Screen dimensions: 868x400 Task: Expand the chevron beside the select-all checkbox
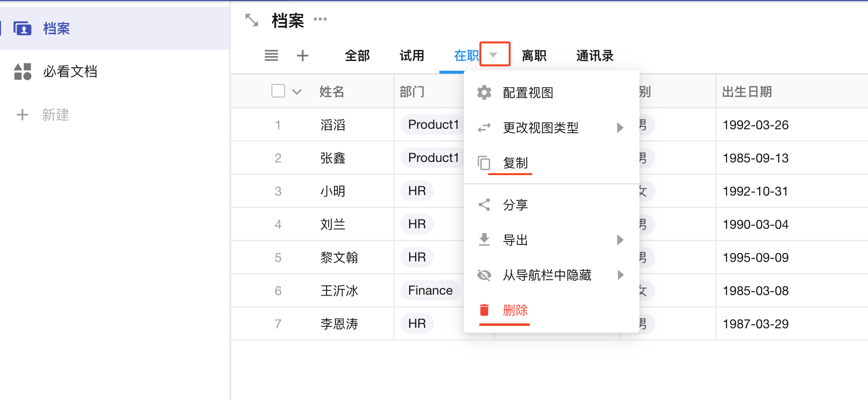point(297,92)
